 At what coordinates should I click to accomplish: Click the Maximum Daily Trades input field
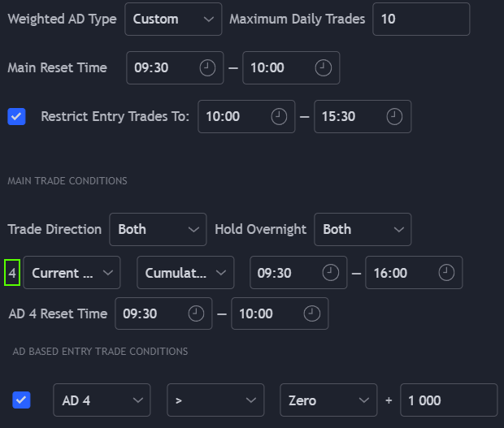(x=420, y=19)
